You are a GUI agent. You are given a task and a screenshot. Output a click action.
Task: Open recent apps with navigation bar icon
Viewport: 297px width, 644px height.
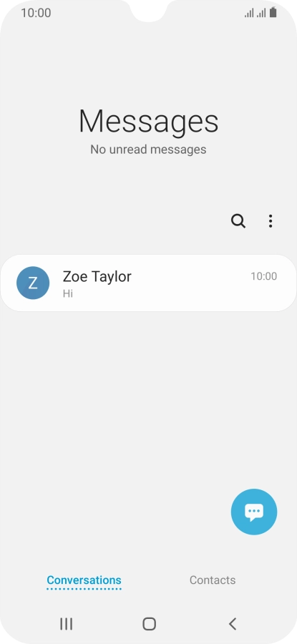(x=66, y=624)
